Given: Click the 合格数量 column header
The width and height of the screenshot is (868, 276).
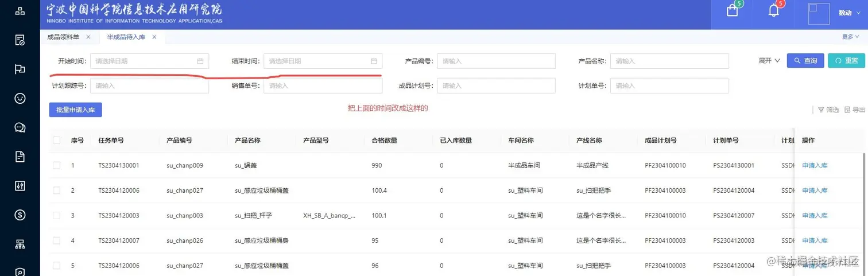Looking at the screenshot, I should point(385,140).
